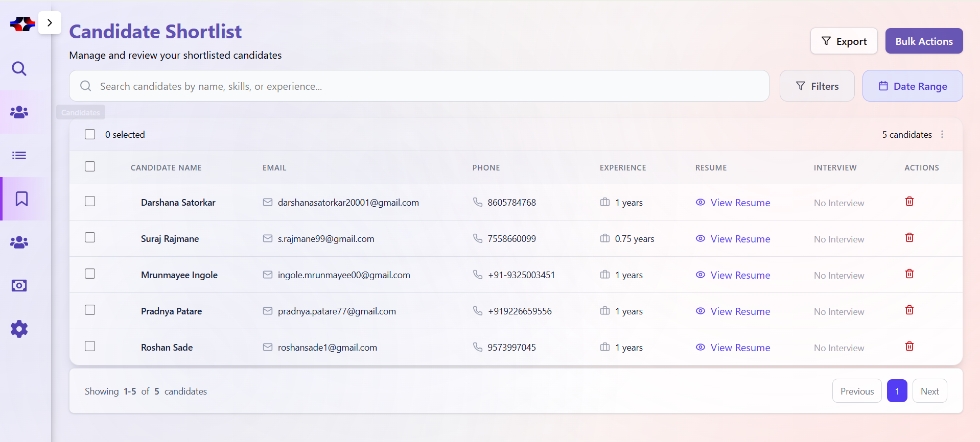
Task: Open the Filters dropdown
Action: [816, 86]
